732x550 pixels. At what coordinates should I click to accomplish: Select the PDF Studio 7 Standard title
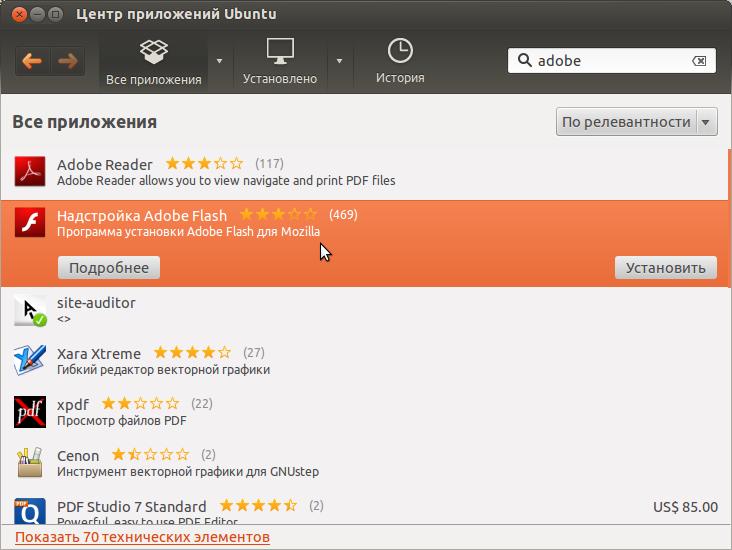tap(132, 507)
